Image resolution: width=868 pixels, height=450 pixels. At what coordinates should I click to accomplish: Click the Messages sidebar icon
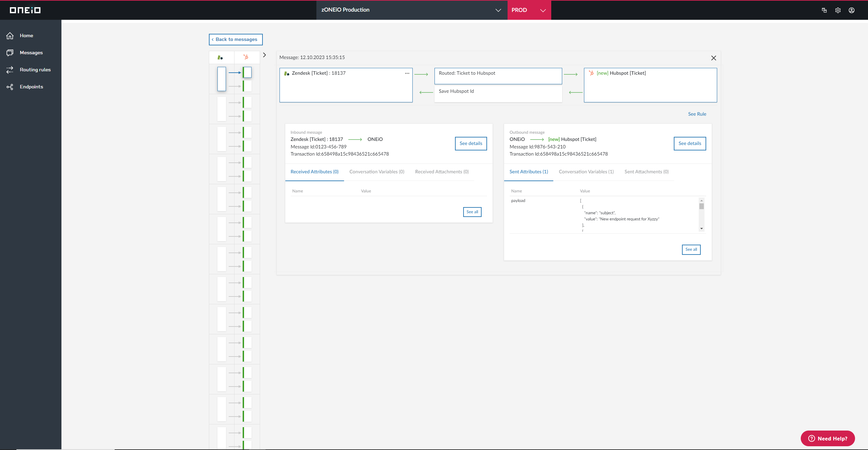[10, 53]
